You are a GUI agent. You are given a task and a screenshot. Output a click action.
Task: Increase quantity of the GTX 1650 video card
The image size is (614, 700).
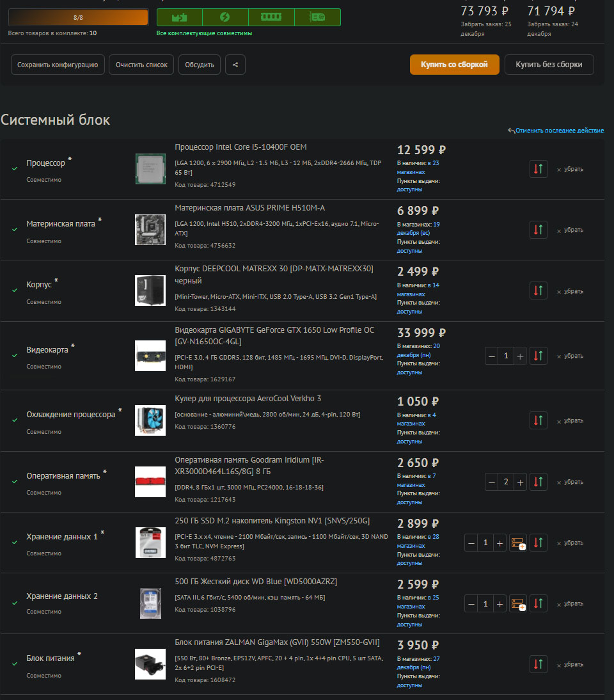[520, 356]
